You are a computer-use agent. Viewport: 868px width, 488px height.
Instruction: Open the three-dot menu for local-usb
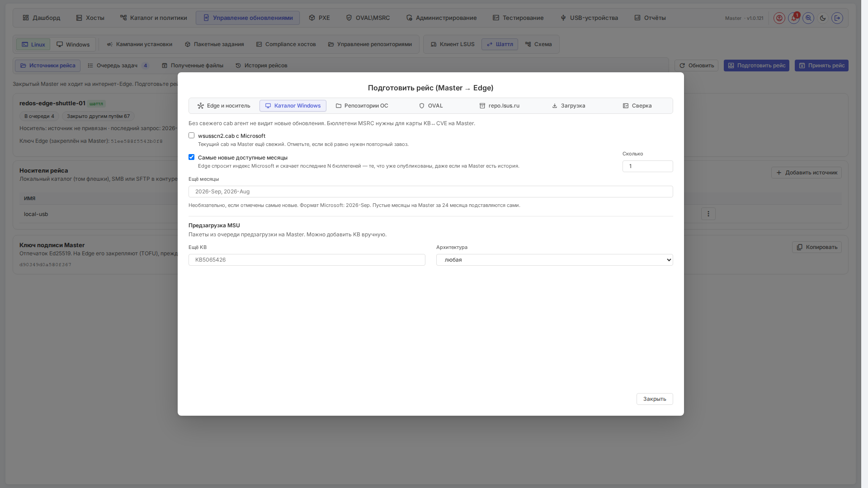click(708, 214)
